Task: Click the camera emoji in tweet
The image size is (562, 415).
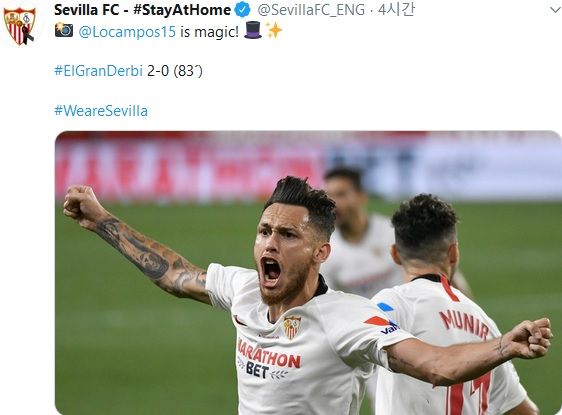Action: tap(64, 30)
